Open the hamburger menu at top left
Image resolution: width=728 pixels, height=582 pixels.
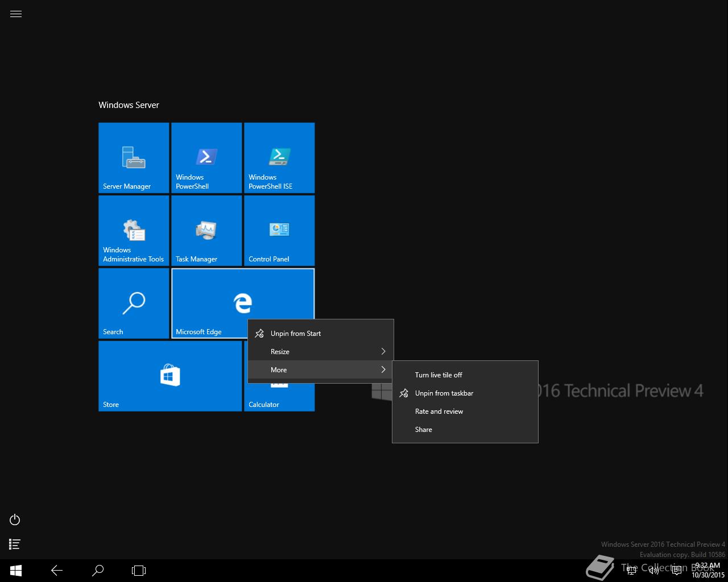(16, 14)
